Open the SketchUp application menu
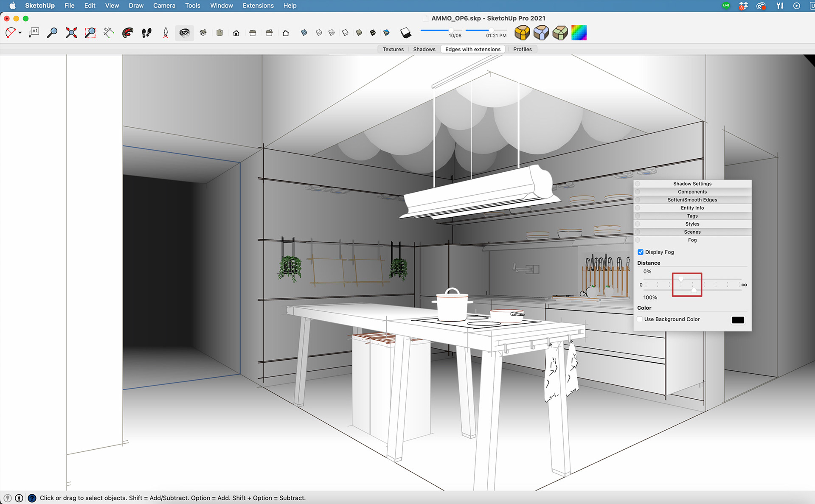815x504 pixels. click(x=40, y=6)
